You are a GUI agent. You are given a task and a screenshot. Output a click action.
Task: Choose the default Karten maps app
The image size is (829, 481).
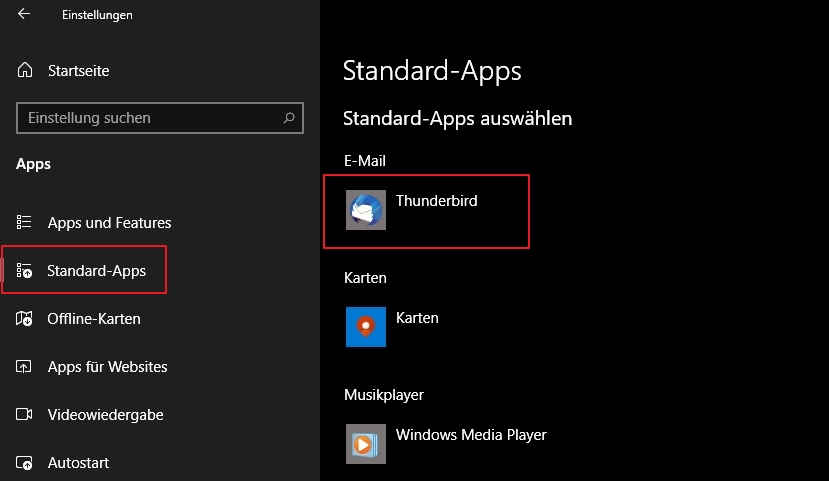pyautogui.click(x=417, y=319)
